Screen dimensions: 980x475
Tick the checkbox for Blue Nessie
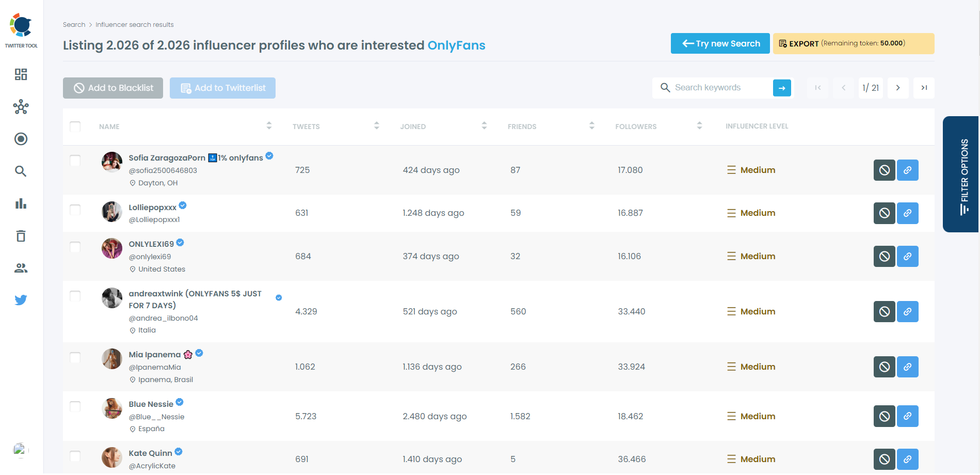(x=75, y=406)
